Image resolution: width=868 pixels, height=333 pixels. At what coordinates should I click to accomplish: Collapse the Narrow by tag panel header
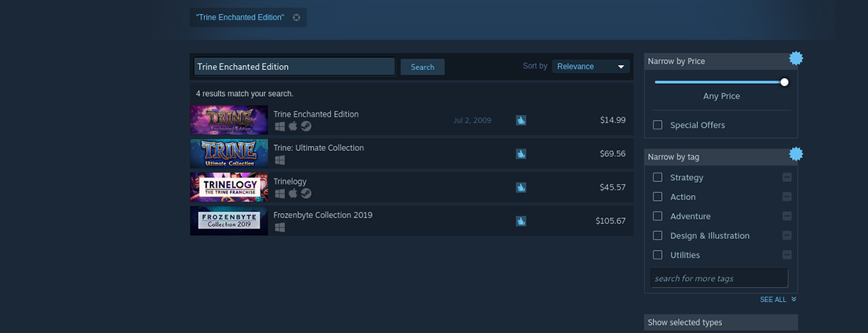click(721, 157)
